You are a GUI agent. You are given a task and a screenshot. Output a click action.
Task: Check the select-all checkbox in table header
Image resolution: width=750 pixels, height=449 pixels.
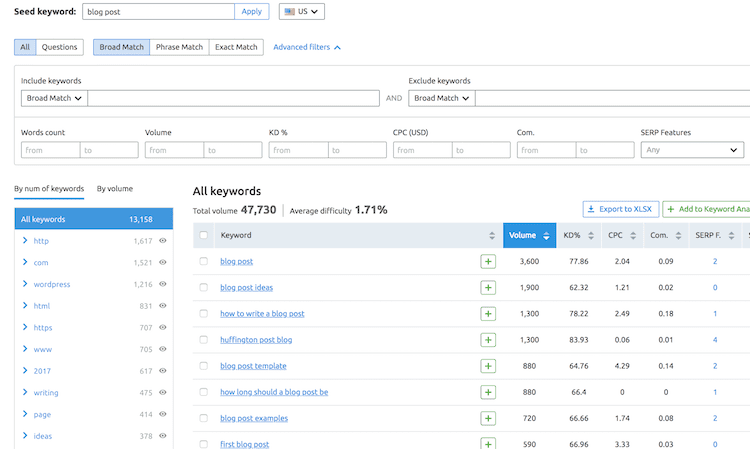click(x=203, y=235)
